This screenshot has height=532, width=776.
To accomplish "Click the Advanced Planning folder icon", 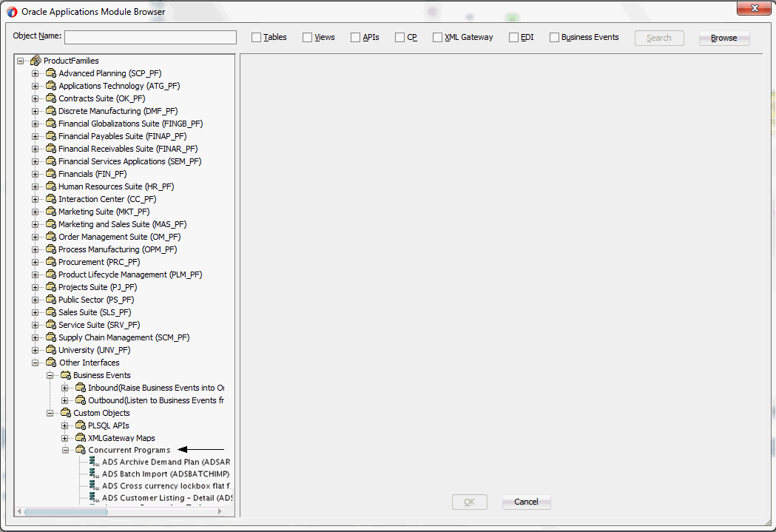I will point(51,73).
